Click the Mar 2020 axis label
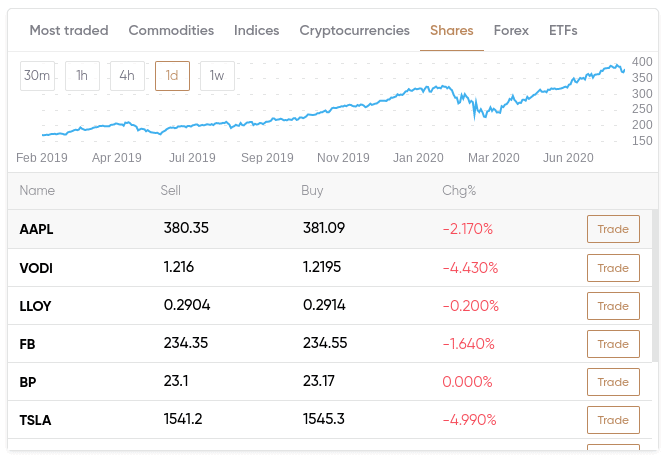This screenshot has height=464, width=667. 494,158
